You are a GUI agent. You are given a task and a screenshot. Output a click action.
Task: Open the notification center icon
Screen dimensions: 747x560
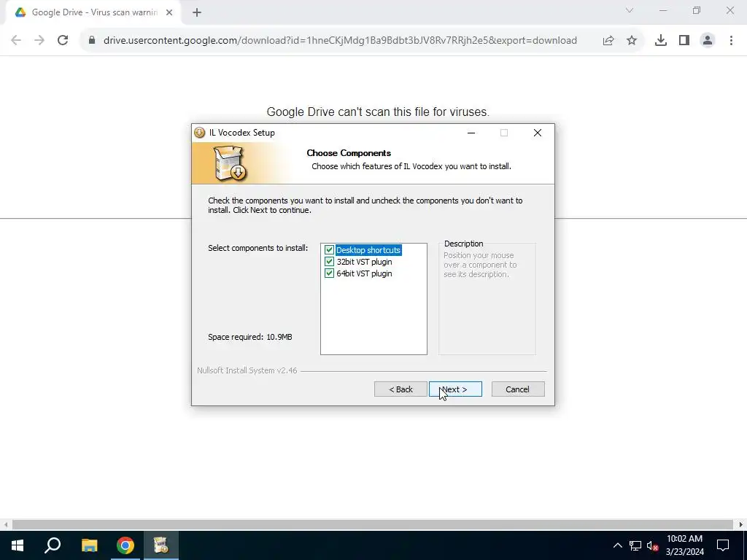point(723,545)
